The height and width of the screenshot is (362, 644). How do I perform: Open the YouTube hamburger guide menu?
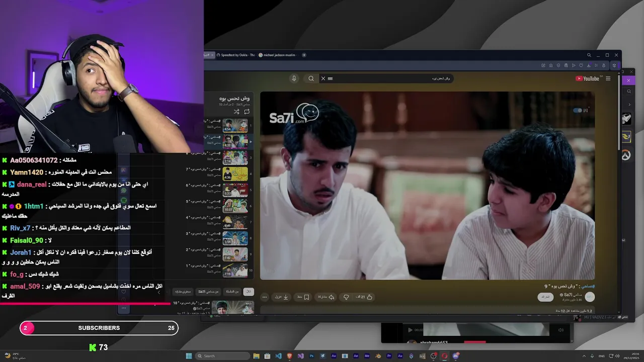(608, 78)
